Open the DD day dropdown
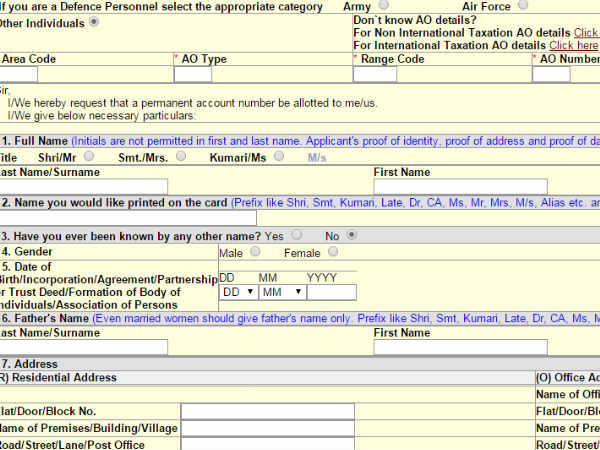Screen dimensions: 600x450 [237, 292]
